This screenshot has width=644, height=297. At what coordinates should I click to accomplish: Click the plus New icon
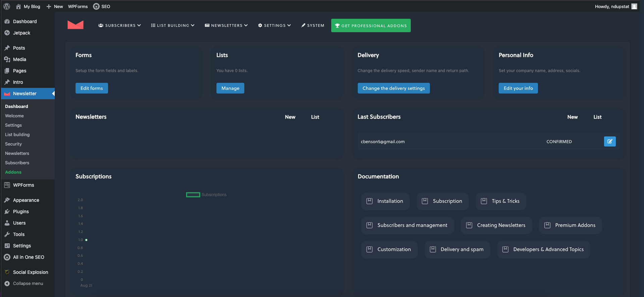coord(49,6)
